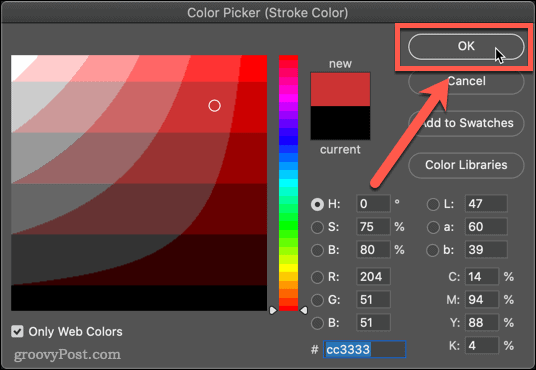Click the G field showing 51
This screenshot has height=370, width=536.
(373, 300)
